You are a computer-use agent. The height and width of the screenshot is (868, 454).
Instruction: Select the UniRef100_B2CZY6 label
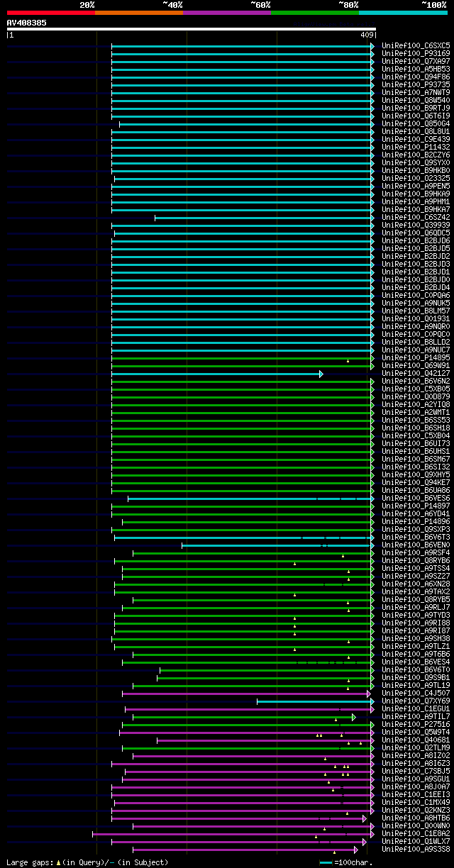click(x=416, y=155)
